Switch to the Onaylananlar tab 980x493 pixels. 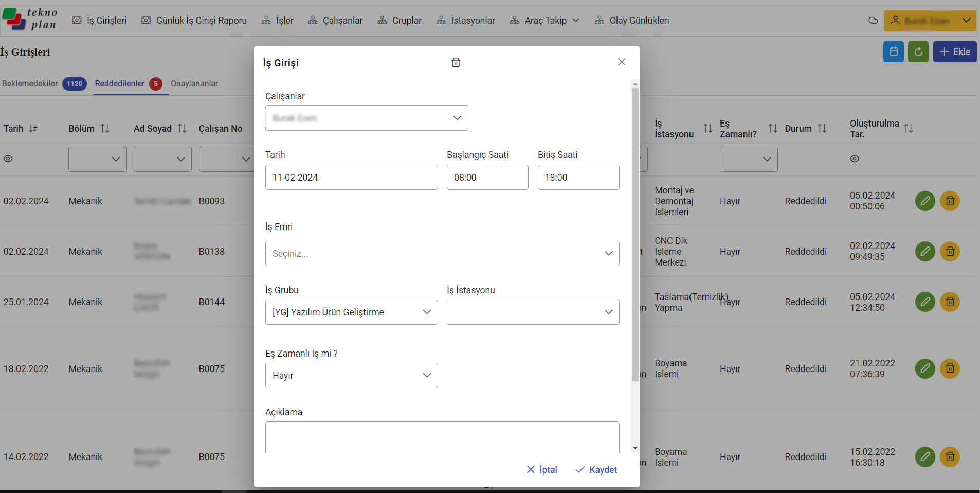(x=194, y=84)
